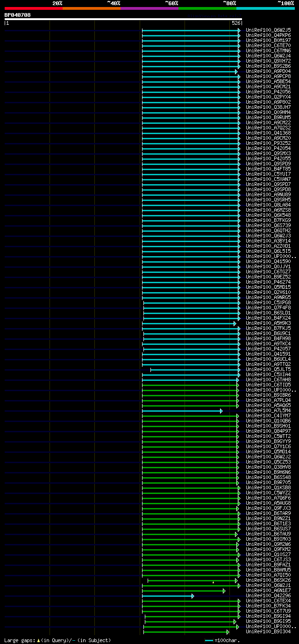Select the UniRef100_P42056 label
This screenshot has width=299, height=644.
tap(269, 92)
